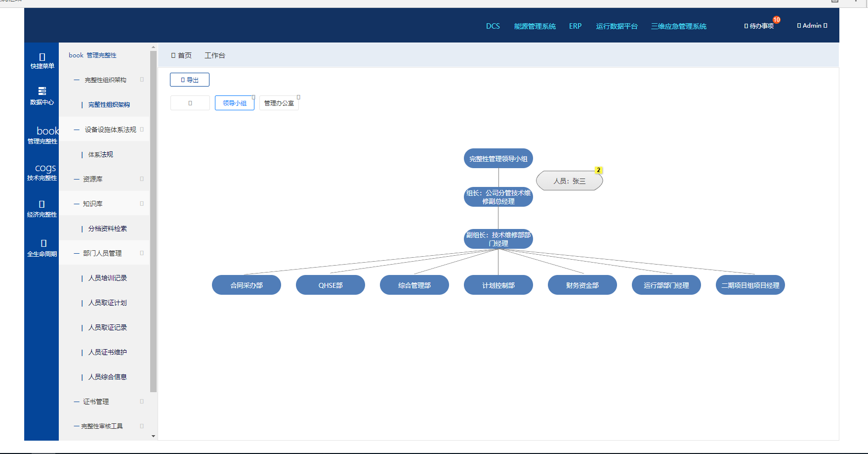Open the 人员培训记录 submenu page
This screenshot has width=868, height=454.
[x=107, y=278]
